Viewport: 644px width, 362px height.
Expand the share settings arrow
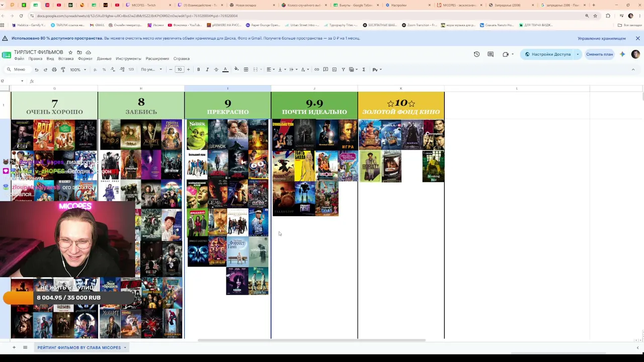coord(578,54)
